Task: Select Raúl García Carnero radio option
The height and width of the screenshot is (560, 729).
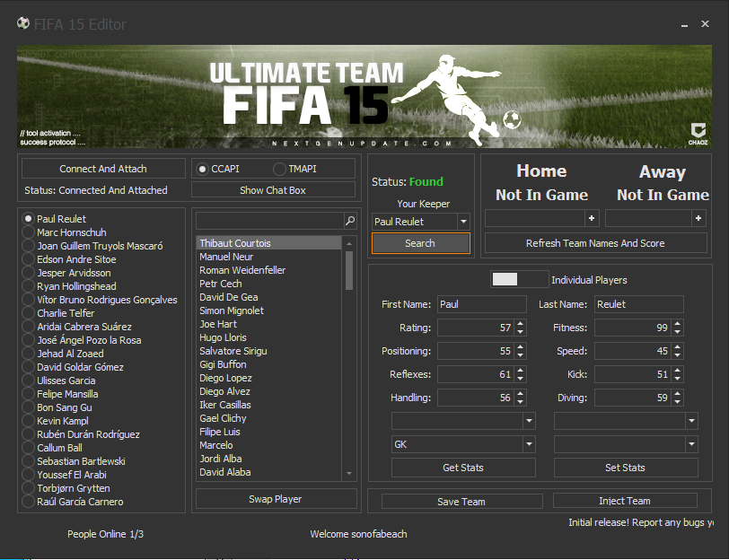Action: (29, 502)
